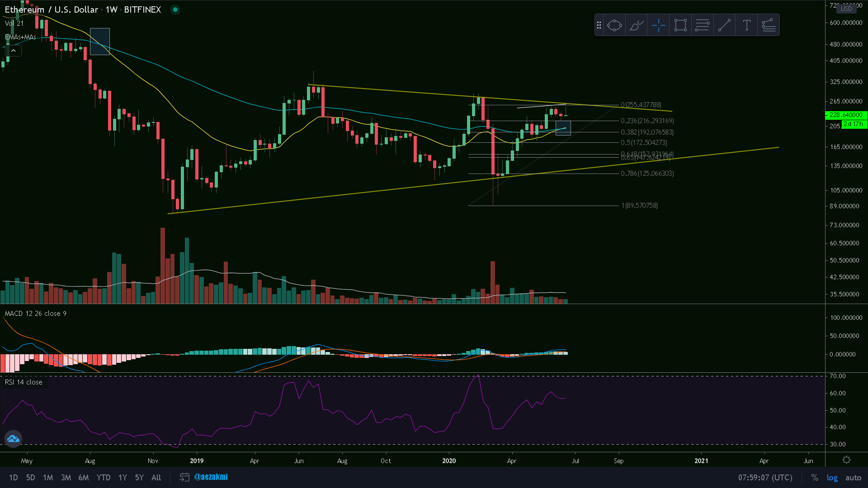This screenshot has width=868, height=488.
Task: Open the Fib trend extension tool
Action: click(769, 25)
